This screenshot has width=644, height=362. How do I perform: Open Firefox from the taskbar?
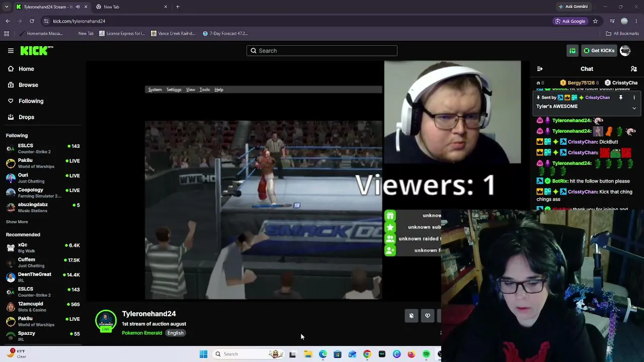(412, 354)
